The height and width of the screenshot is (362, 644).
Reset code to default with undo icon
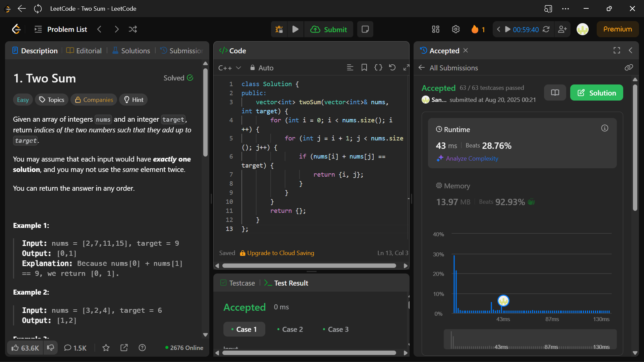click(392, 68)
